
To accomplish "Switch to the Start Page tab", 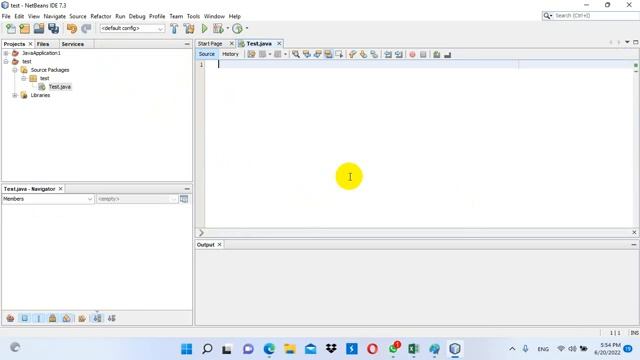I will pos(210,44).
